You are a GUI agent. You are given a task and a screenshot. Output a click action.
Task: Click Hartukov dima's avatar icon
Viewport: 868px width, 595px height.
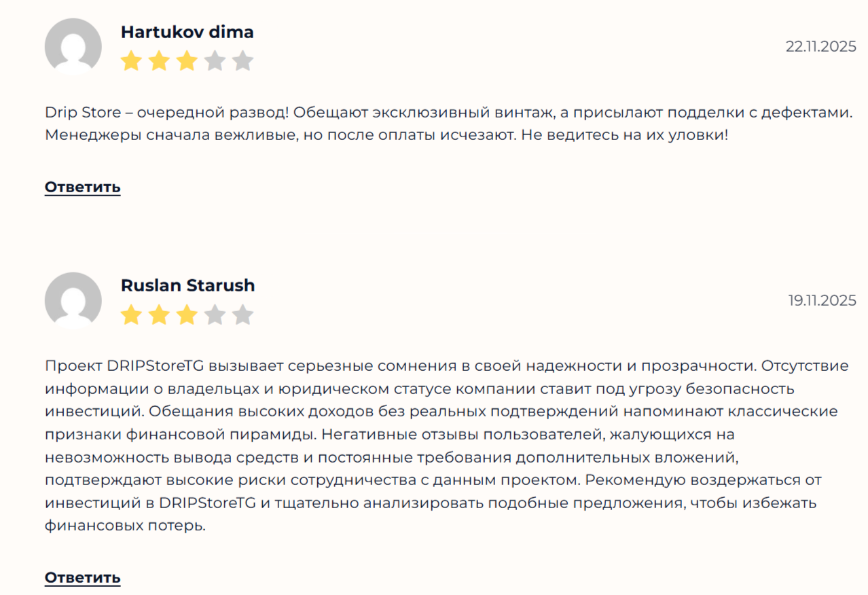73,46
